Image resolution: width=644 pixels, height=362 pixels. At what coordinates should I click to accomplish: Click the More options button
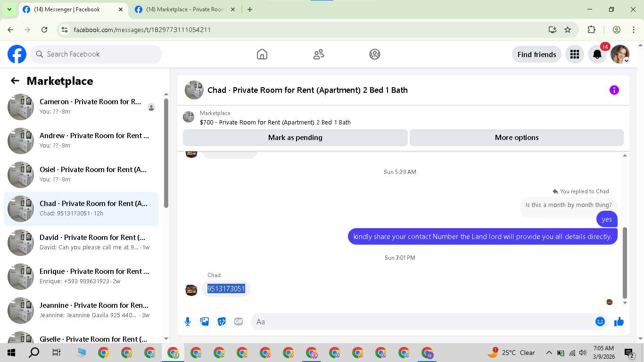point(517,138)
